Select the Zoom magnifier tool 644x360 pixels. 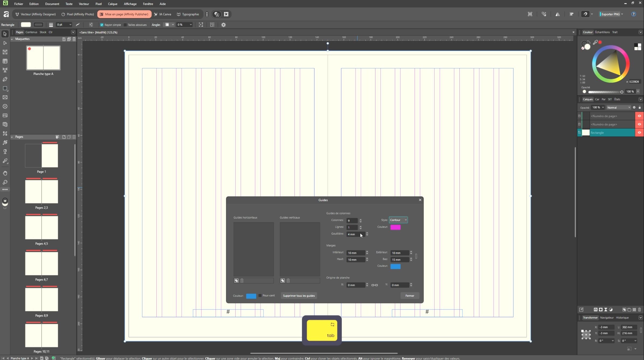point(5,182)
